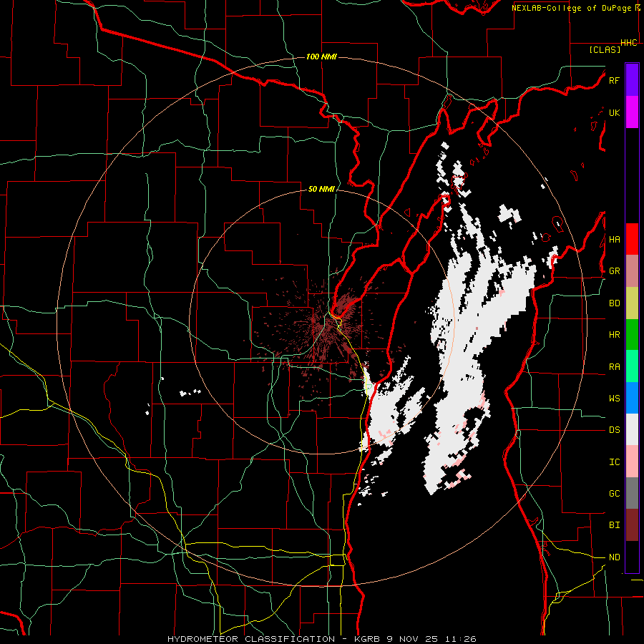
Task: Click the Hydrometeor Classification KGRB caption
Action: [x=321, y=639]
